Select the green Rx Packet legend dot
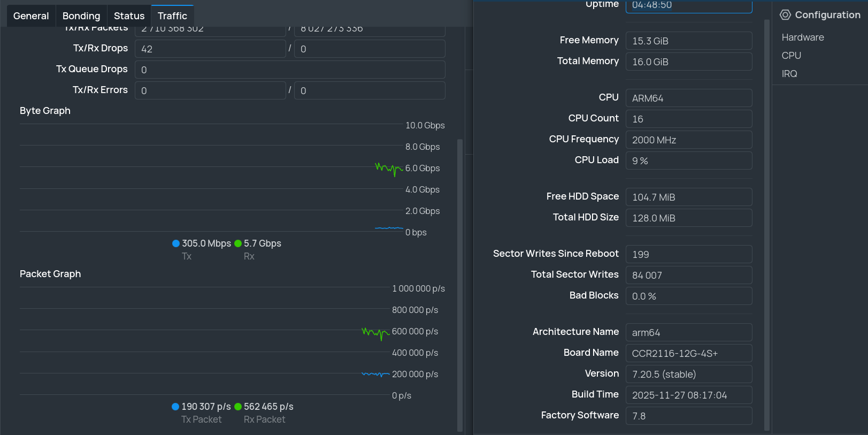 coord(238,407)
